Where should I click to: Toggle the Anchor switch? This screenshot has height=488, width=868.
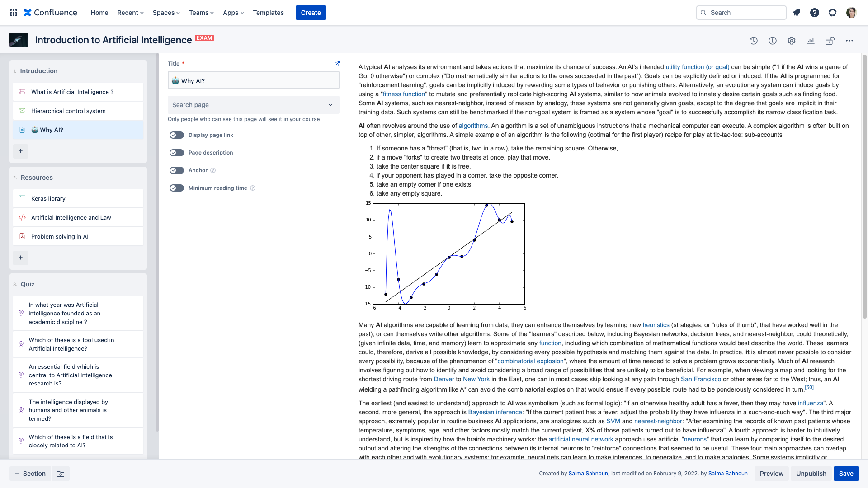click(x=177, y=170)
